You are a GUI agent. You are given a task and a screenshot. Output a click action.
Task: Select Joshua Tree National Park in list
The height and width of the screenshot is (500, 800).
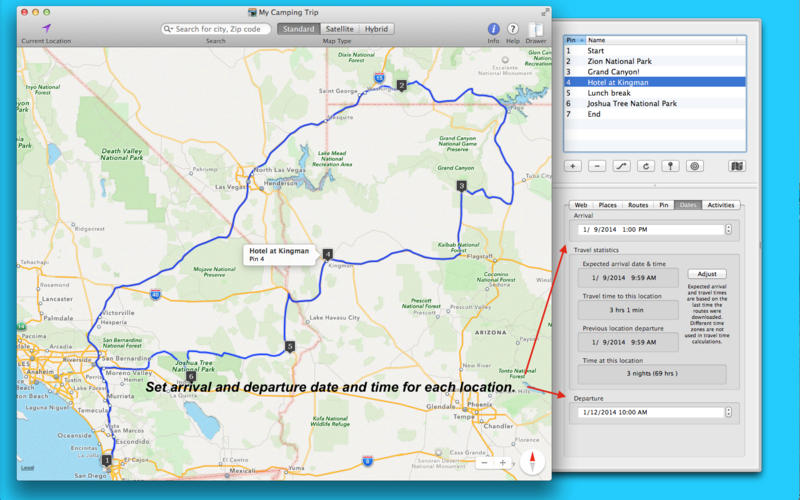tap(655, 104)
